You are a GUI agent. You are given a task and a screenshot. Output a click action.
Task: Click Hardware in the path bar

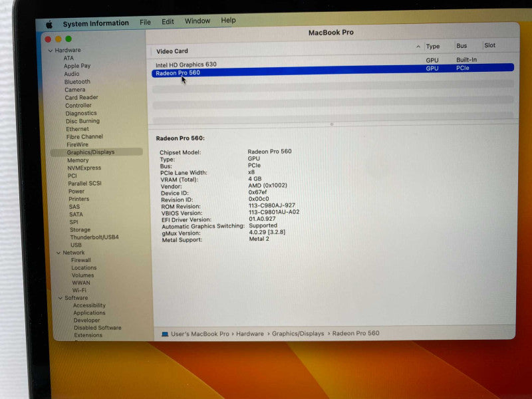[x=250, y=334]
